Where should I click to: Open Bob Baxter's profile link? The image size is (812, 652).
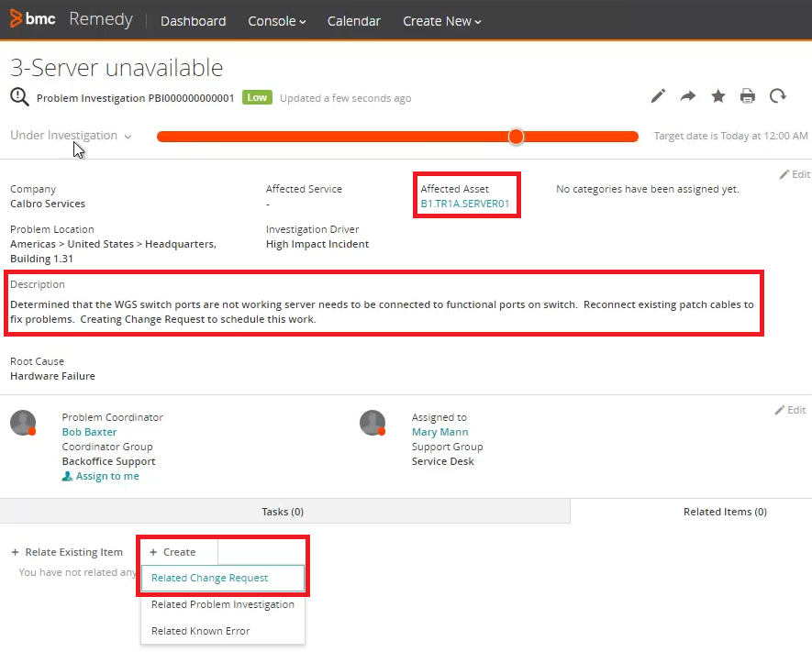click(89, 432)
